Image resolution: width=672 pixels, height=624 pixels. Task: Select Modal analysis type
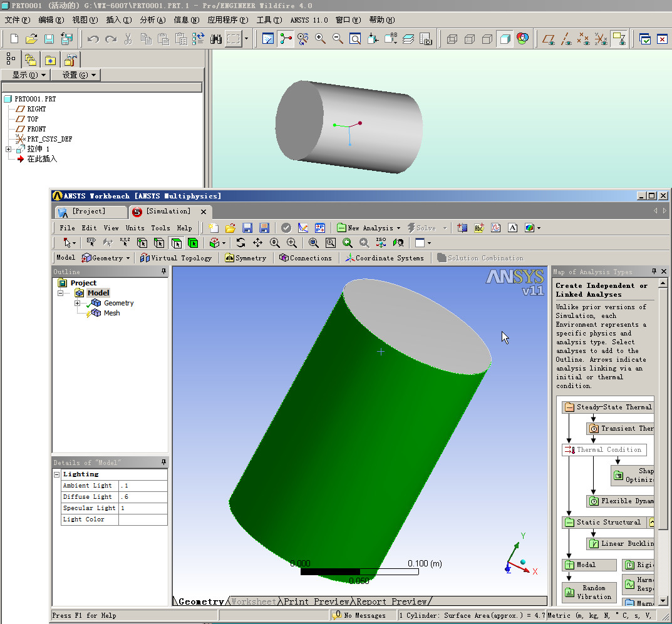click(x=589, y=565)
